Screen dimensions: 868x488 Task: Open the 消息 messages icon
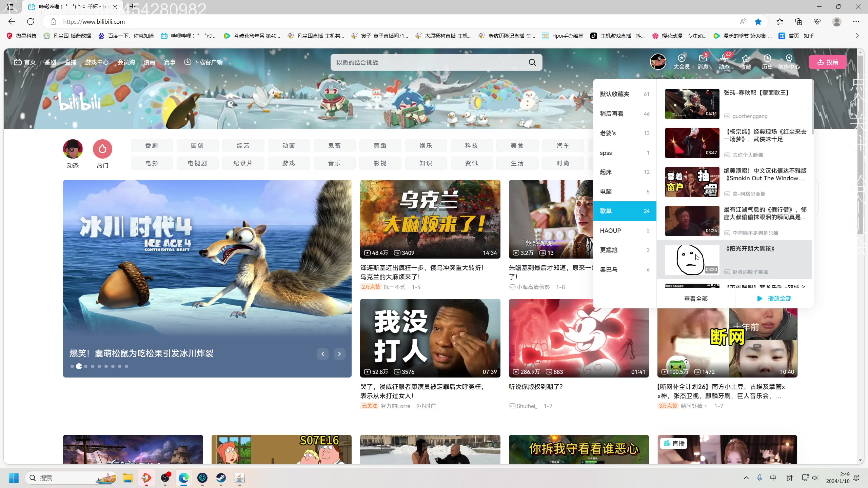point(703,62)
